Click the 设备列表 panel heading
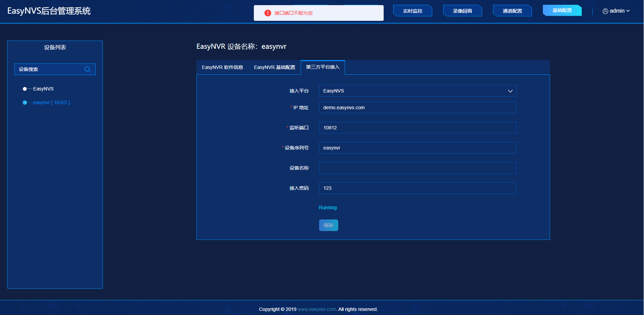 tap(55, 47)
